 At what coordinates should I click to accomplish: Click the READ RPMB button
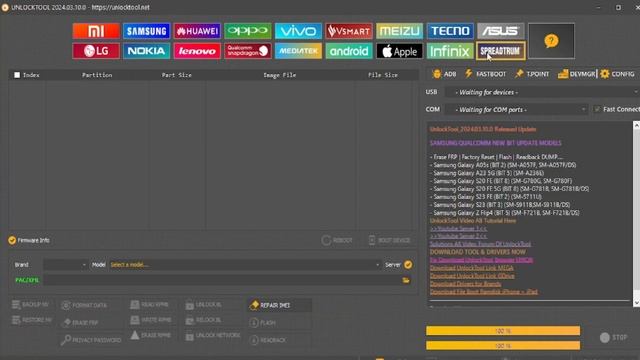149,304
